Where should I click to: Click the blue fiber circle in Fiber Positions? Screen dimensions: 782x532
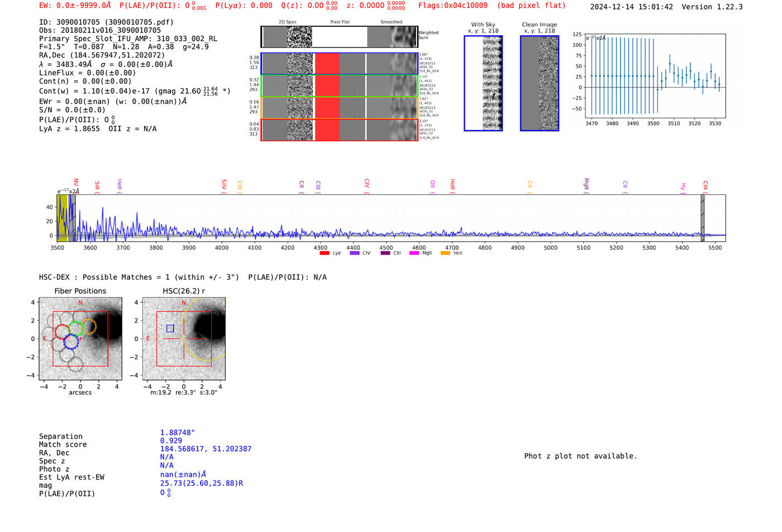70,342
